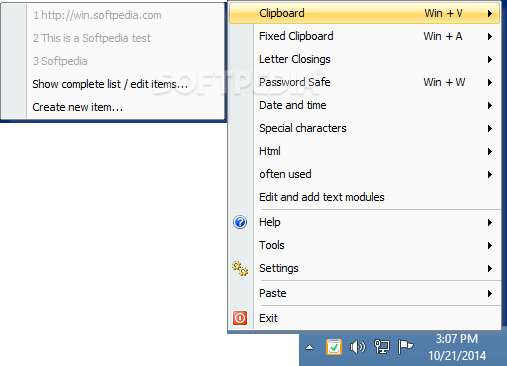This screenshot has width=507, height=366.
Task: Expand the Password Safe submenu arrow
Action: 490,82
